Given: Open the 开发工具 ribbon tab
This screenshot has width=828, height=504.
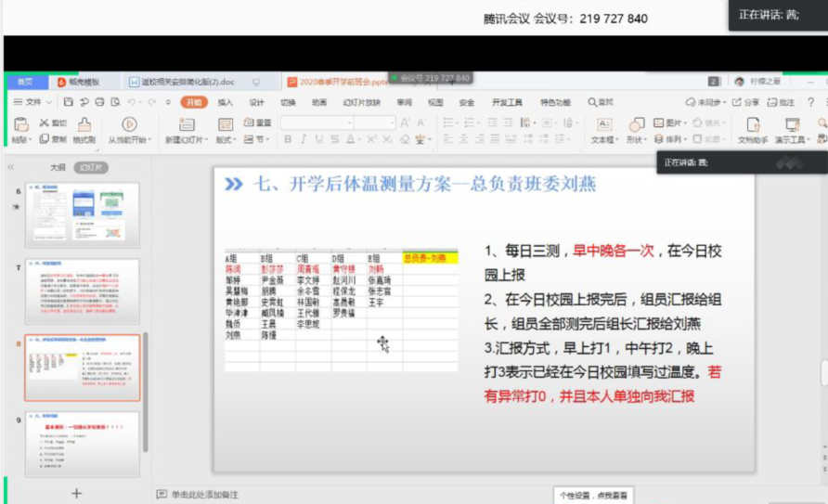Looking at the screenshot, I should (507, 102).
